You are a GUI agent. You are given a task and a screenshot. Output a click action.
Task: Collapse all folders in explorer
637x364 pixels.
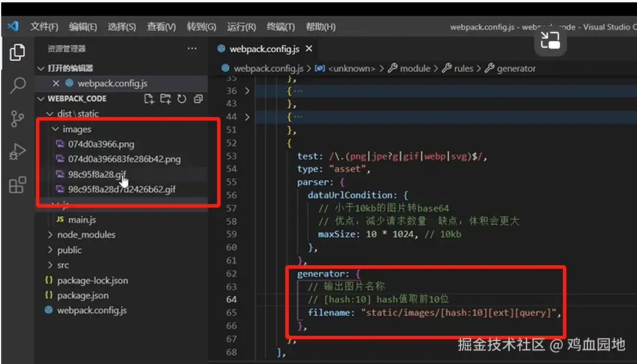tap(198, 99)
